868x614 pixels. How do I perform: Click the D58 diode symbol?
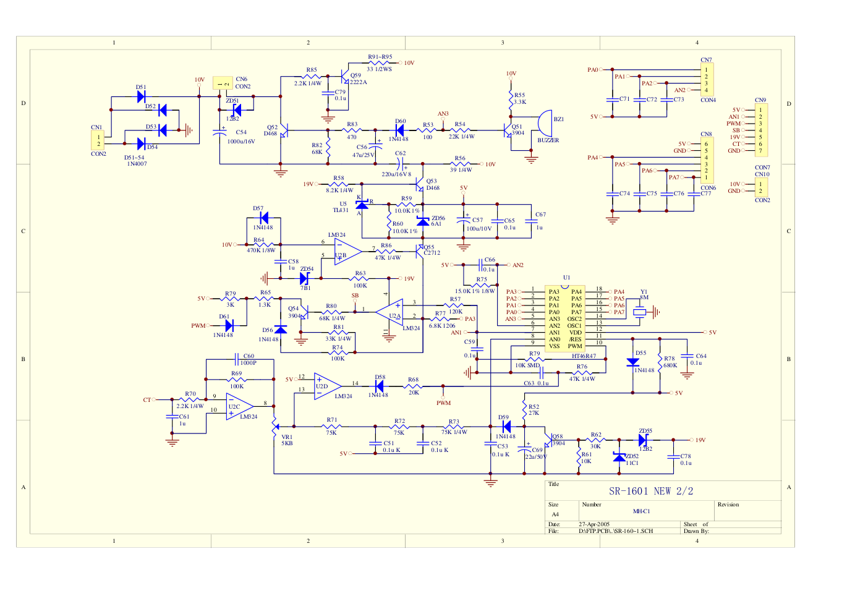[380, 386]
